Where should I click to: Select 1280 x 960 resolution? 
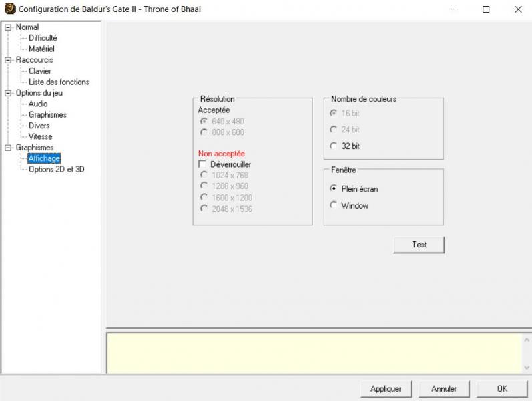point(224,186)
